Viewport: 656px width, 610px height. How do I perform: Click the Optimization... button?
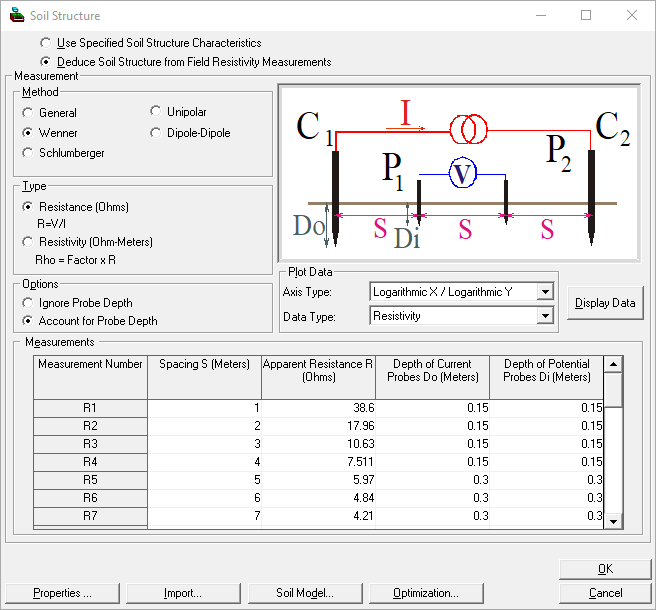(425, 593)
